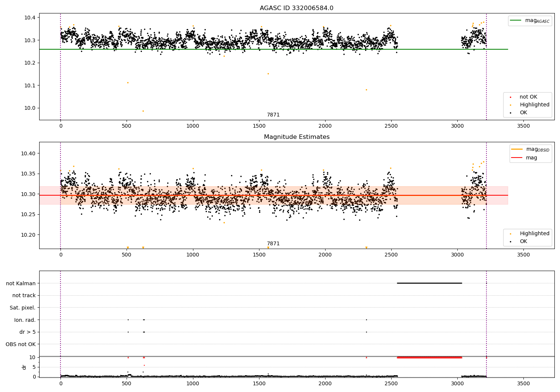Click the '7871' label in the top plot

pyautogui.click(x=273, y=115)
